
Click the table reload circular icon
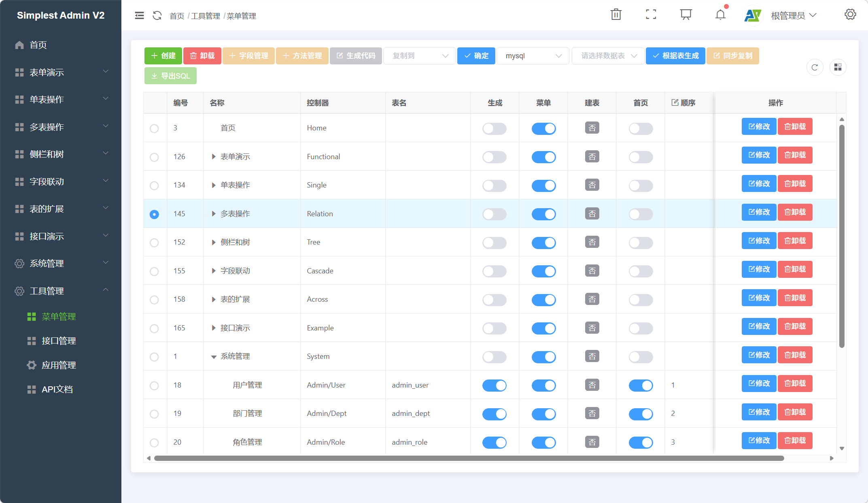coord(815,67)
